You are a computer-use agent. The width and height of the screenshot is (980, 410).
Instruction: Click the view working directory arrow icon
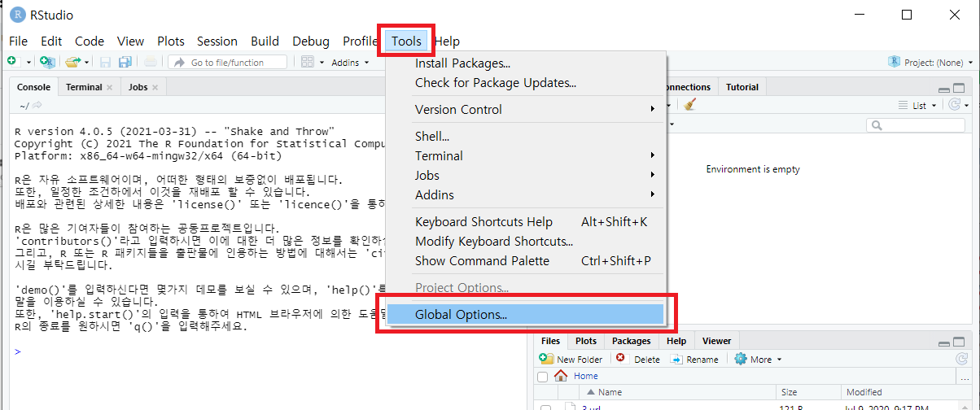pyautogui.click(x=37, y=106)
